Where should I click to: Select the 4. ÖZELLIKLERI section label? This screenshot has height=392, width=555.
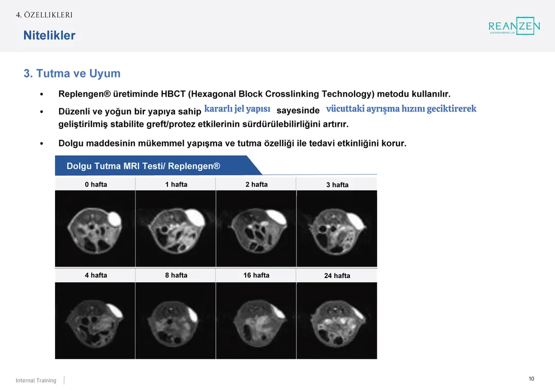click(44, 15)
